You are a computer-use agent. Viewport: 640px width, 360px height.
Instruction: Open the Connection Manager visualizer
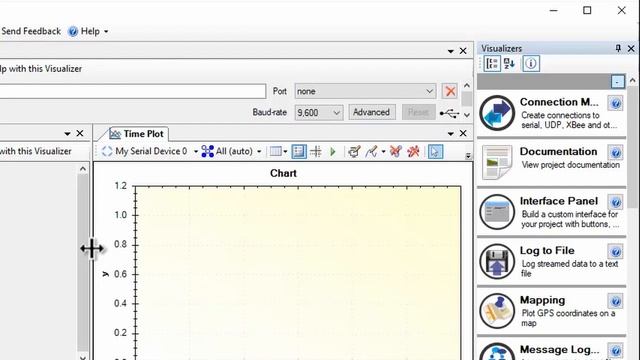click(x=551, y=113)
